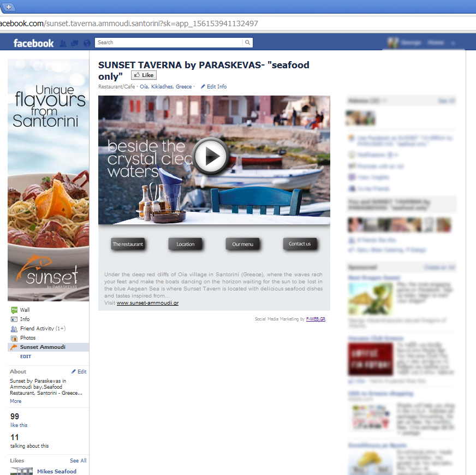Open messages icon in header
Image resolution: width=476 pixels, height=475 pixels.
pyautogui.click(x=75, y=43)
